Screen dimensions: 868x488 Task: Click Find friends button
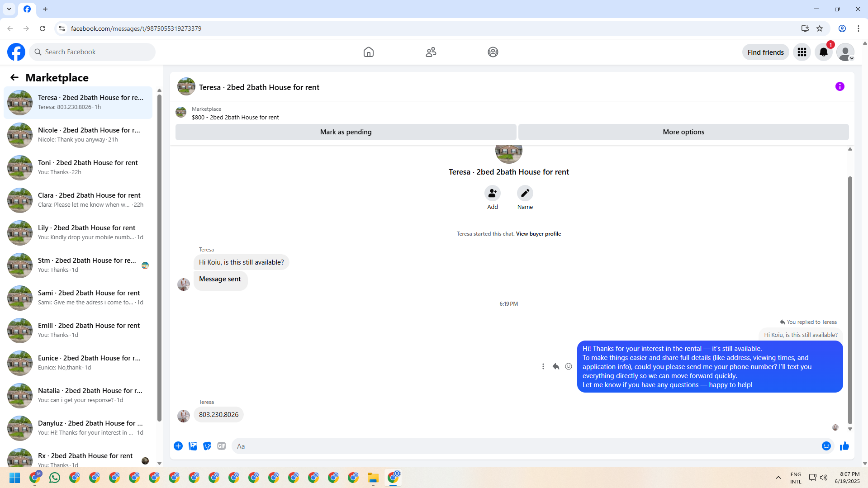coord(765,52)
